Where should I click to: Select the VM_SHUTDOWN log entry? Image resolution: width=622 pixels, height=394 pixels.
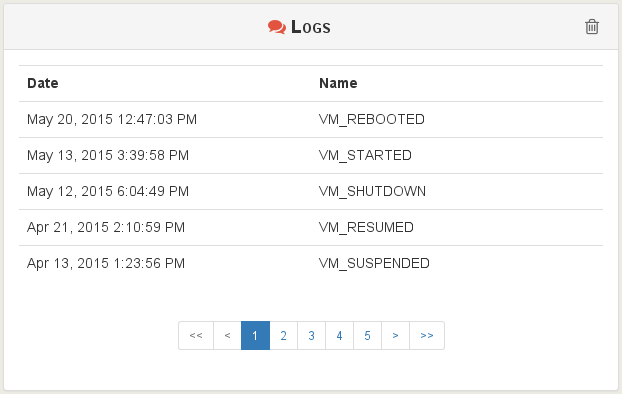coord(311,191)
